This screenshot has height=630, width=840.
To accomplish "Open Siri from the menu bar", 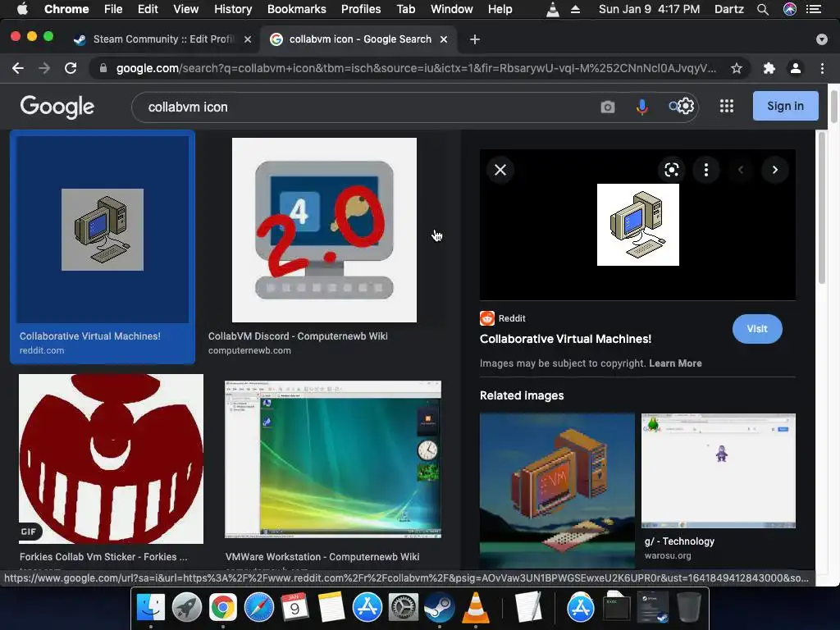I will pos(790,9).
